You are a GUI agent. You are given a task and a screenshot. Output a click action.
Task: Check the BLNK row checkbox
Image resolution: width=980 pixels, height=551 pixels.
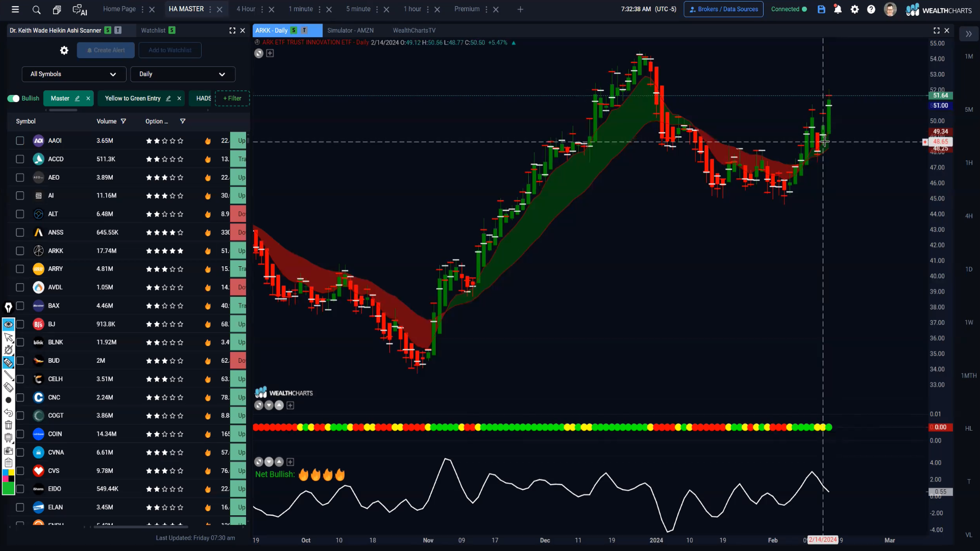[x=20, y=342]
